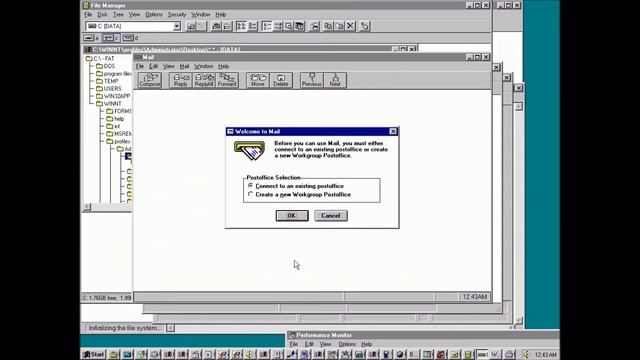
Task: Open Disk menu in File Manager
Action: [x=102, y=14]
